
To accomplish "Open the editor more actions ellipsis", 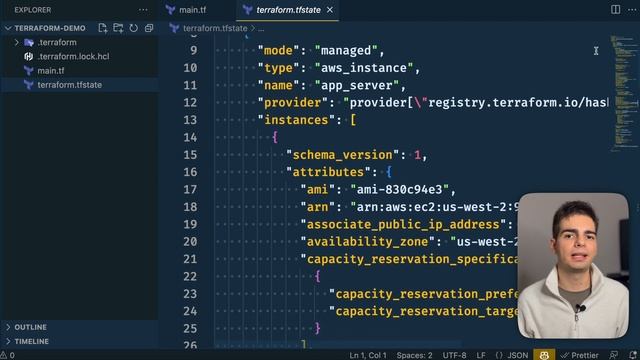I will click(632, 9).
